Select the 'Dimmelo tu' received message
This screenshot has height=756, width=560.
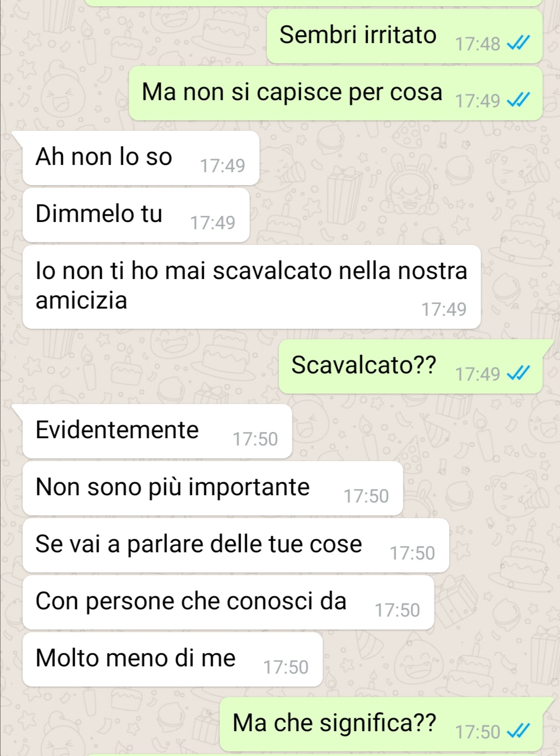pyautogui.click(x=136, y=215)
